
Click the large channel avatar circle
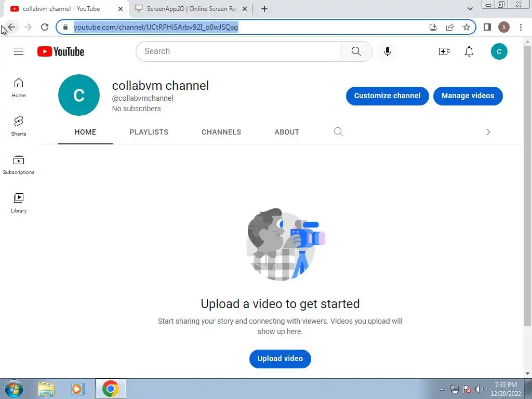[x=79, y=95]
